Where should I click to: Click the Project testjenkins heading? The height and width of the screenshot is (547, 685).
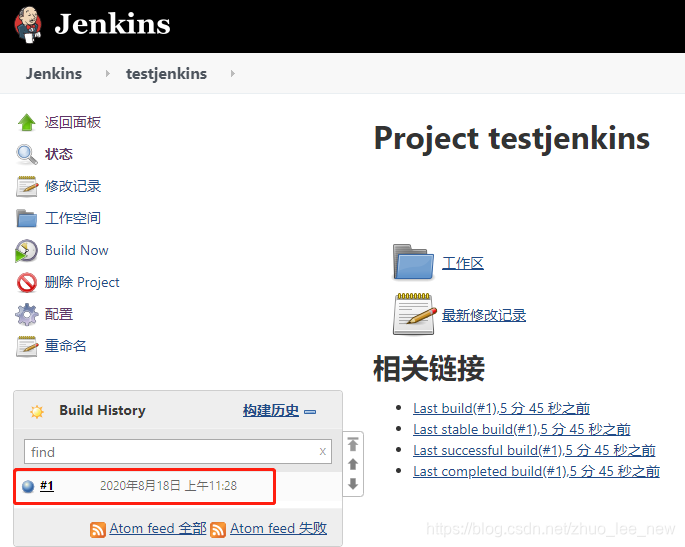512,139
